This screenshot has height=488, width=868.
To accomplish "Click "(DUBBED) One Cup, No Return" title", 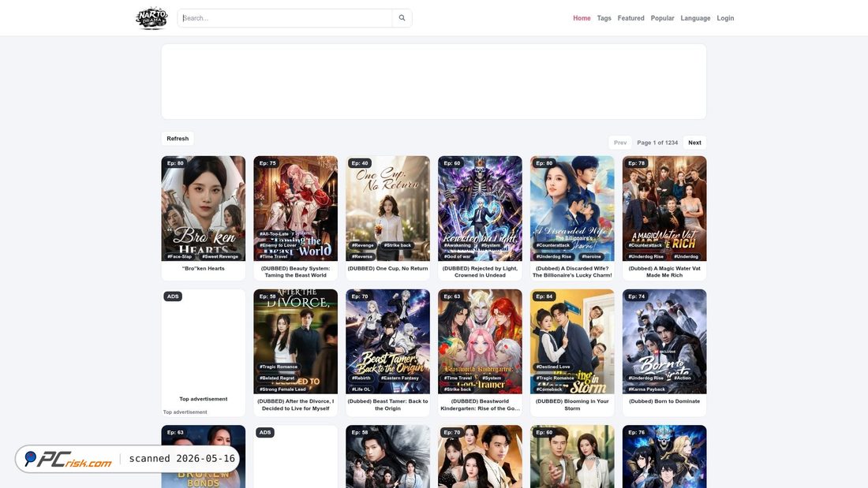I will [x=387, y=268].
